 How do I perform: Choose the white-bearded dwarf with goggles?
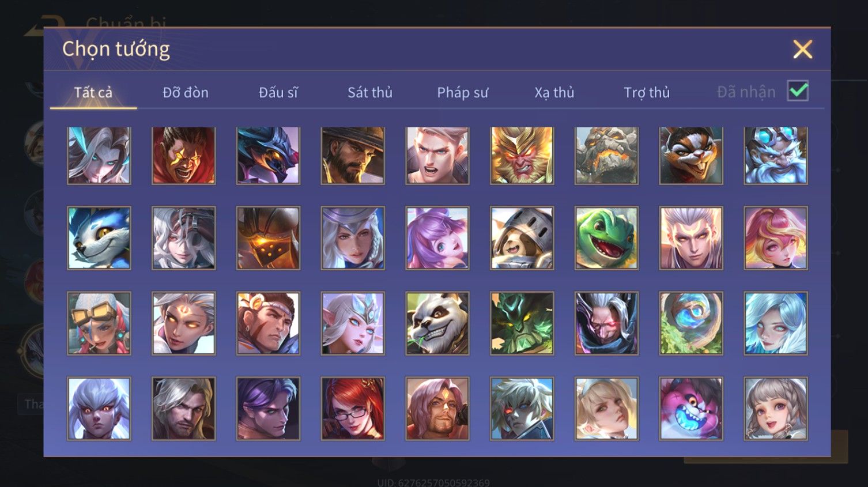[775, 156]
